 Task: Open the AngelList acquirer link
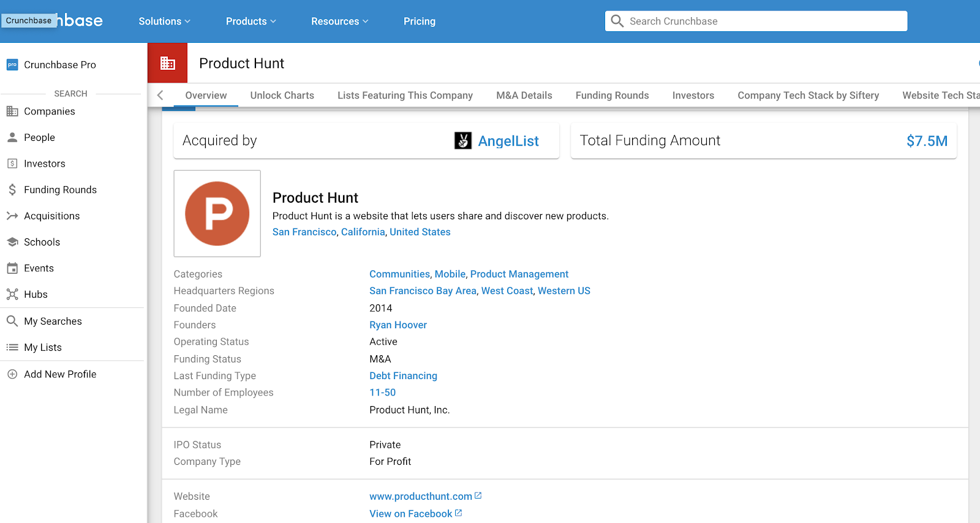coord(508,141)
